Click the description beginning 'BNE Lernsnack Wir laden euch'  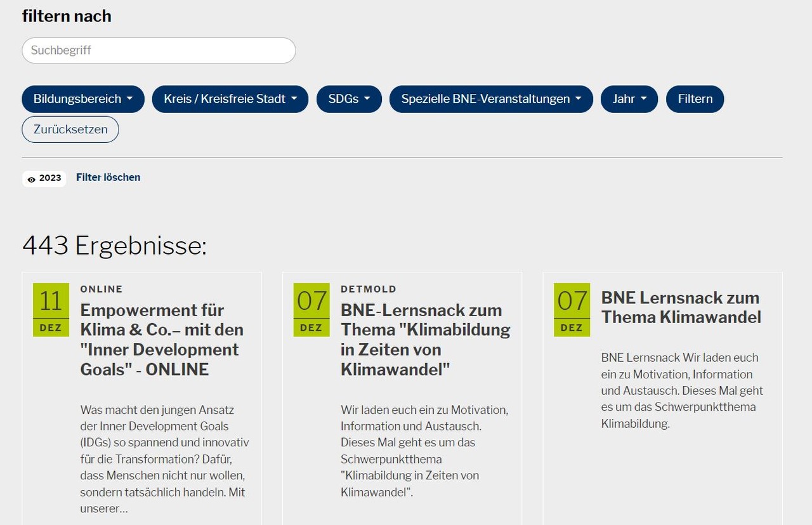coord(682,390)
